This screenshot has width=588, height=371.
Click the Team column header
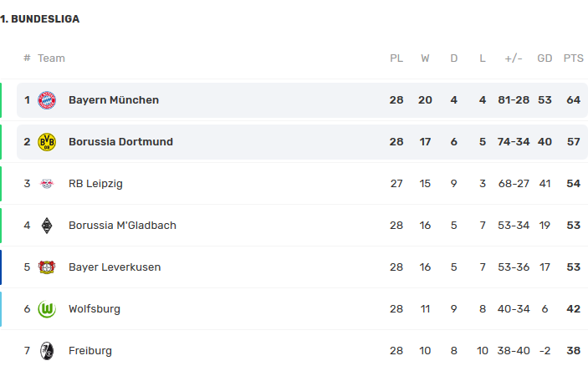click(x=51, y=58)
